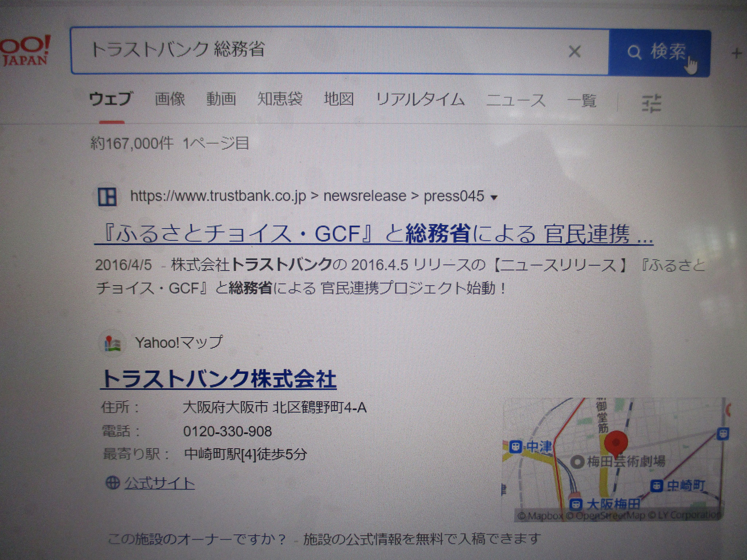Switch to the 動画 tab

[221, 99]
